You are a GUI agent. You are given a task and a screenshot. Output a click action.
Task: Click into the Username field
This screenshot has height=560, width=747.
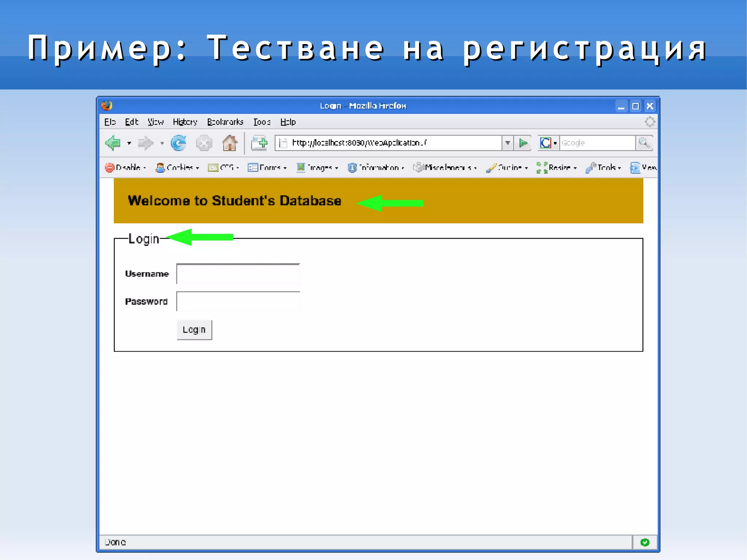click(x=238, y=274)
